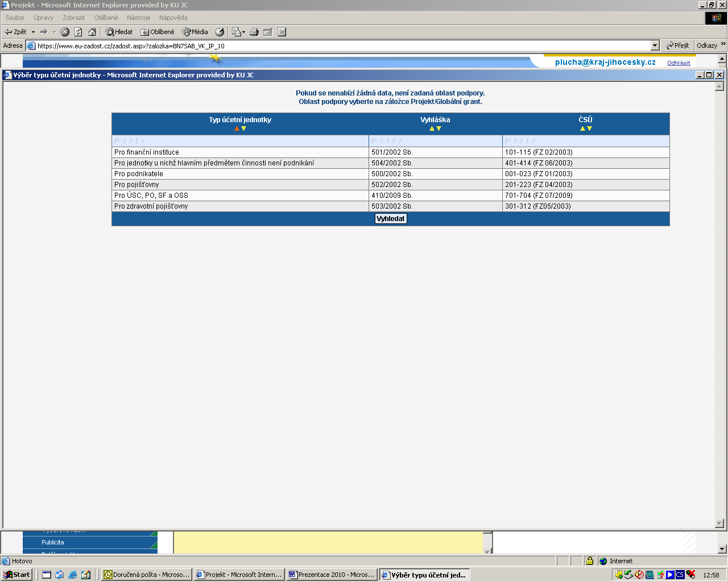Sort ČSÚ column descending arrow
The height and width of the screenshot is (582, 728).
pos(589,128)
